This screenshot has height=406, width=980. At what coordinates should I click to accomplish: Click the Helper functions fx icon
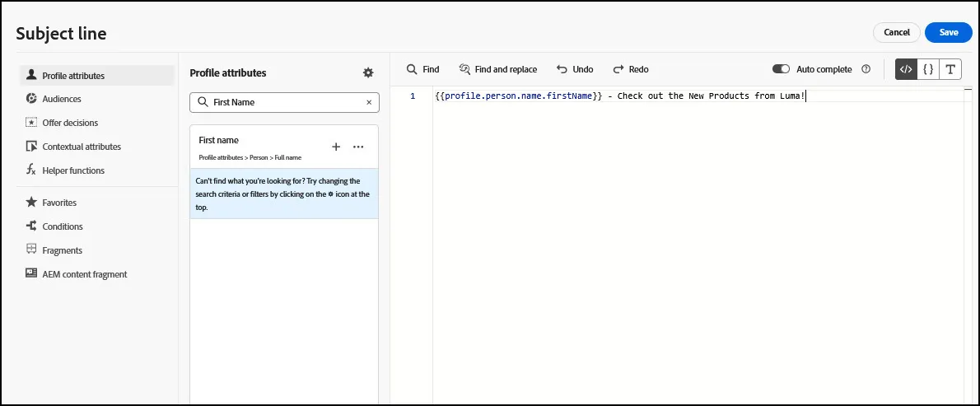click(31, 170)
